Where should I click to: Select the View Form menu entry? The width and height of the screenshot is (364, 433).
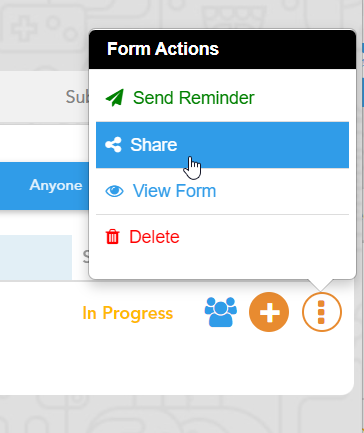click(x=222, y=191)
